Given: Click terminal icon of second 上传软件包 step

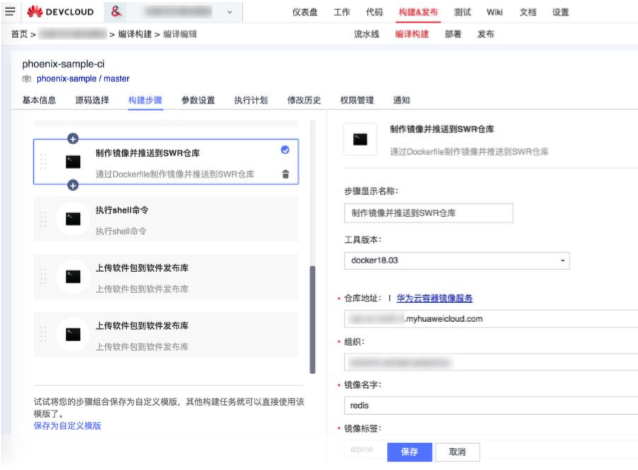Looking at the screenshot, I should pyautogui.click(x=73, y=335).
